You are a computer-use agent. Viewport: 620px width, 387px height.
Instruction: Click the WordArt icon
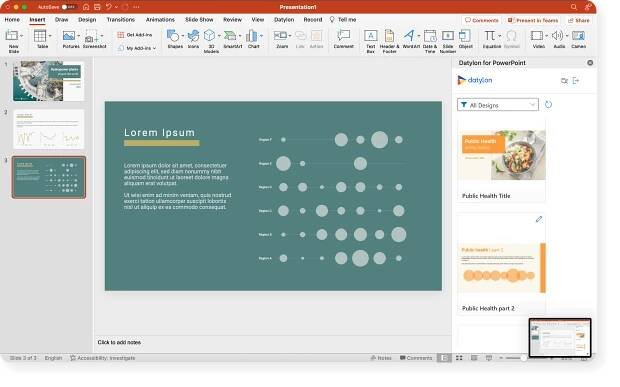click(x=410, y=36)
